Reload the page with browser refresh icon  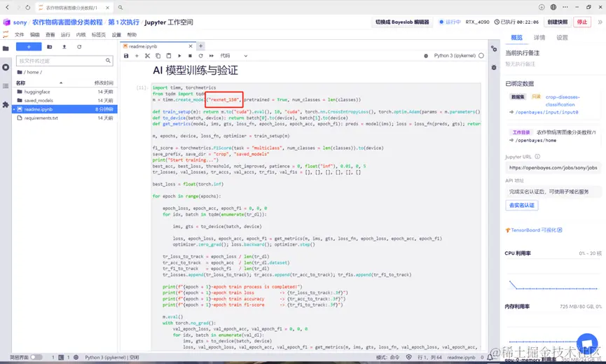point(28,7)
